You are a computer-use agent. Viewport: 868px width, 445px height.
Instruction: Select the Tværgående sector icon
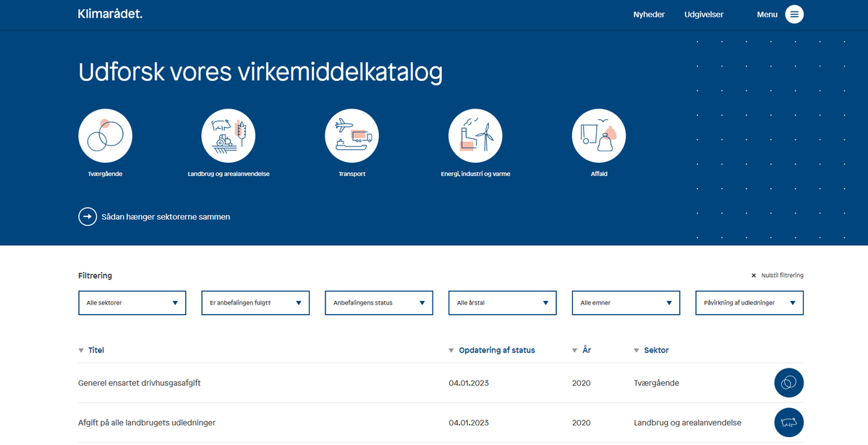[105, 135]
